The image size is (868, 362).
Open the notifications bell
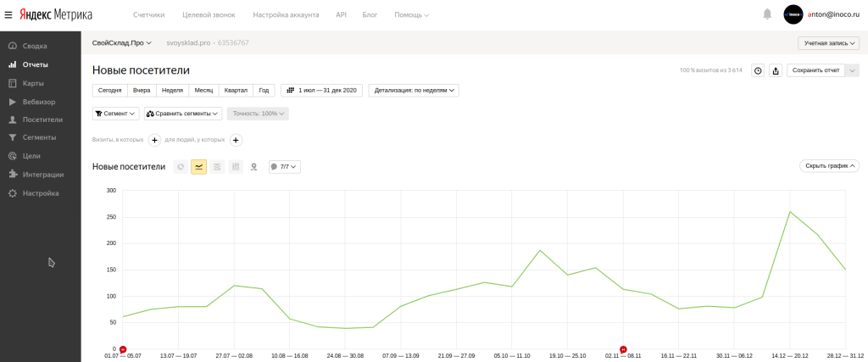click(x=767, y=14)
